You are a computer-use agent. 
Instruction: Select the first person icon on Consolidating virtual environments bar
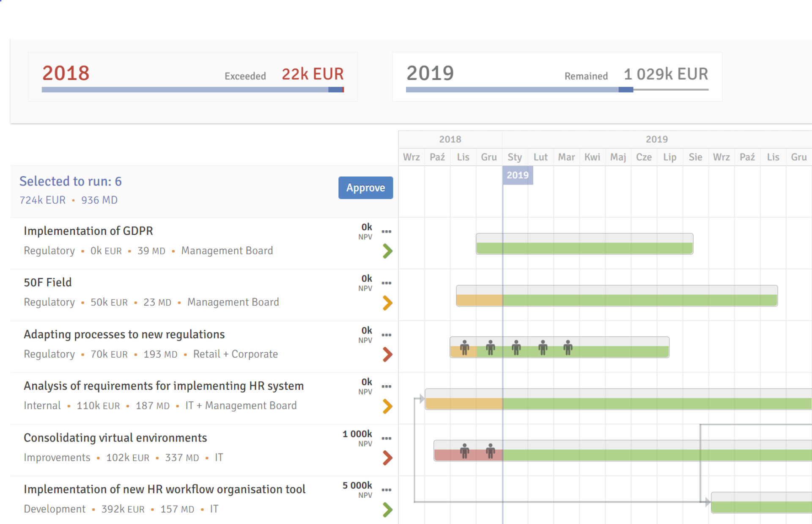[x=464, y=451]
